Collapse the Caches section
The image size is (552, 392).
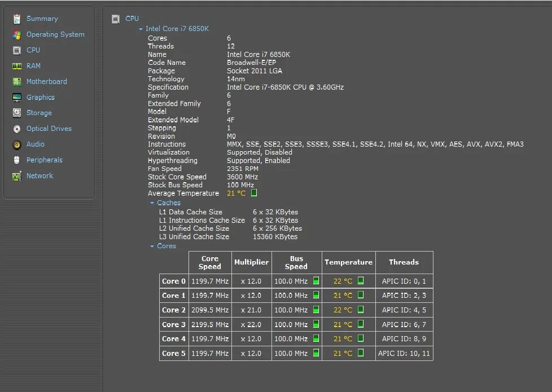152,203
